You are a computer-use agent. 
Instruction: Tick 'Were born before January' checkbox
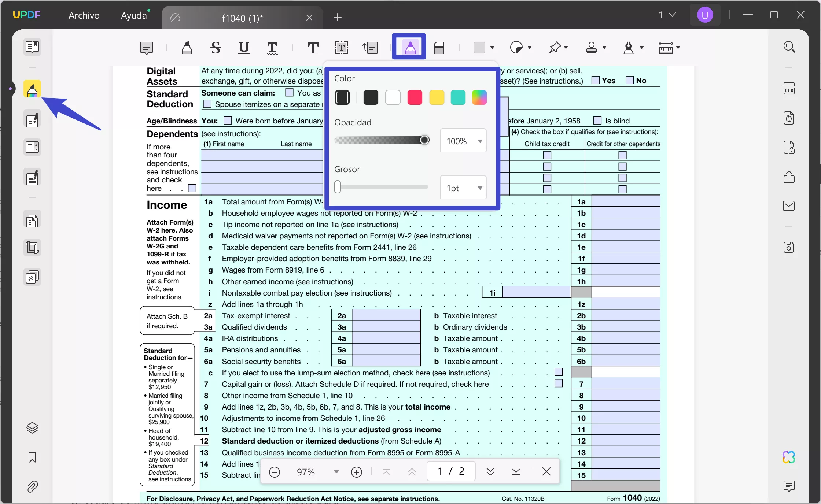[x=228, y=121]
